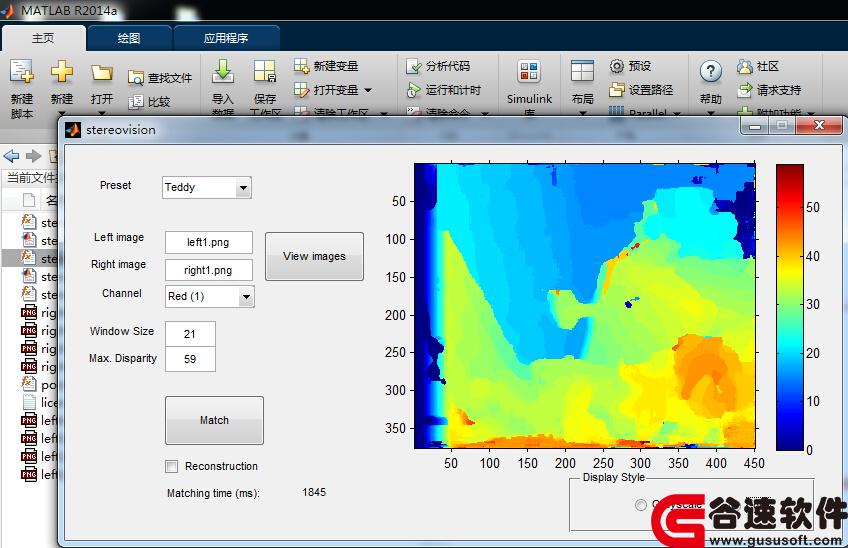Click the forward arrow in folder toolbar
This screenshot has width=848, height=548.
point(34,156)
